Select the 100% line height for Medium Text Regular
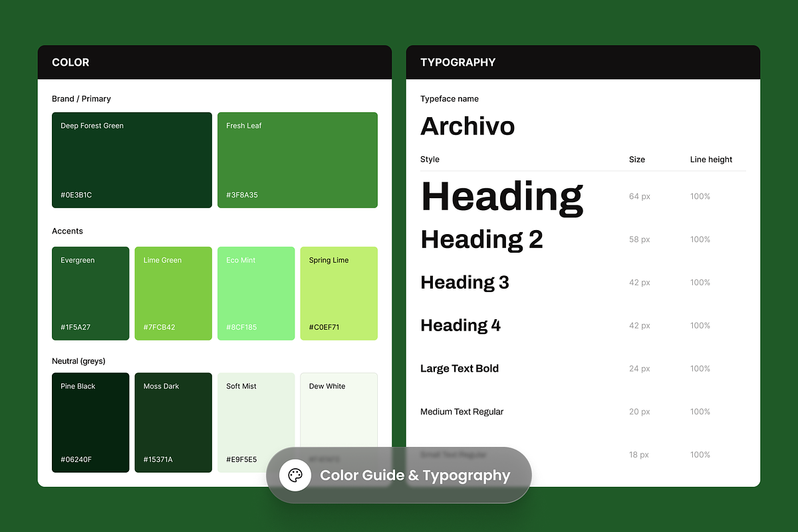The width and height of the screenshot is (798, 532). 700,412
